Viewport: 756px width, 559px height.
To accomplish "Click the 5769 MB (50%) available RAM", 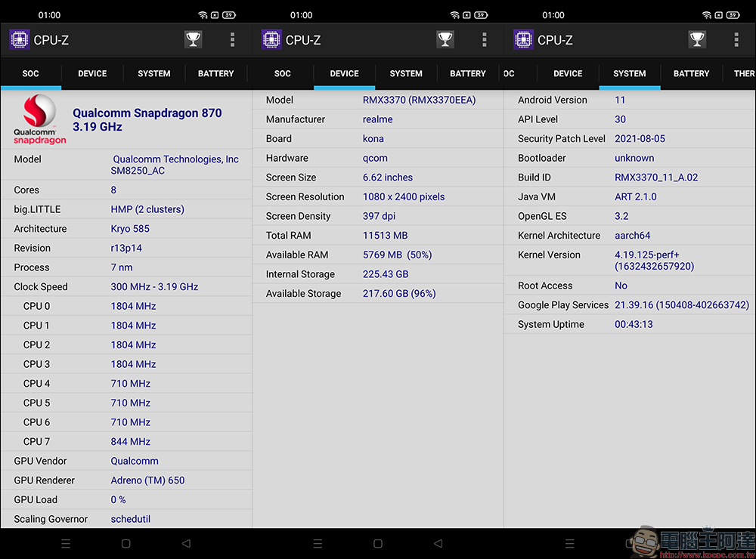I will [x=398, y=255].
